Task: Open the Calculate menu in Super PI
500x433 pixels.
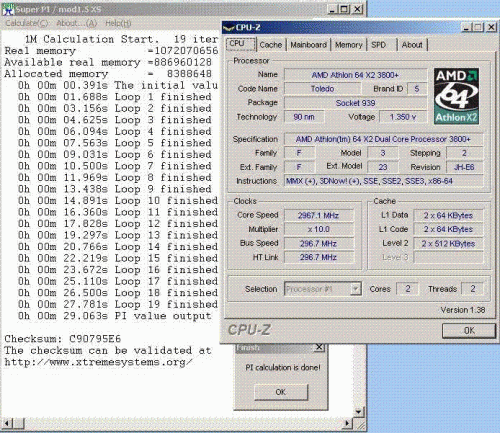Action: coord(27,23)
